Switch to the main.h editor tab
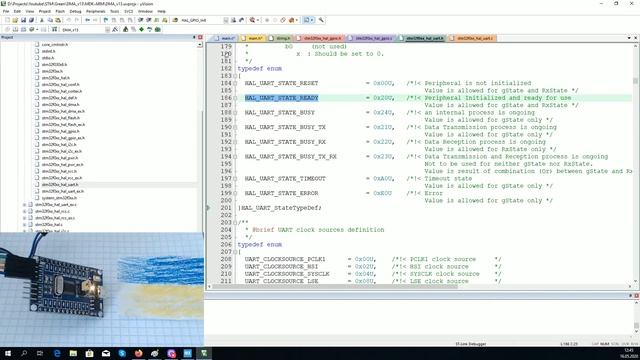640x360 pixels. pyautogui.click(x=252, y=38)
